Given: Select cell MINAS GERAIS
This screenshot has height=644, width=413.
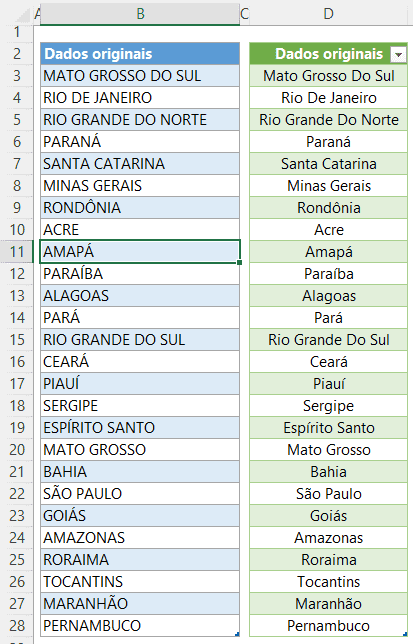Looking at the screenshot, I should (140, 186).
